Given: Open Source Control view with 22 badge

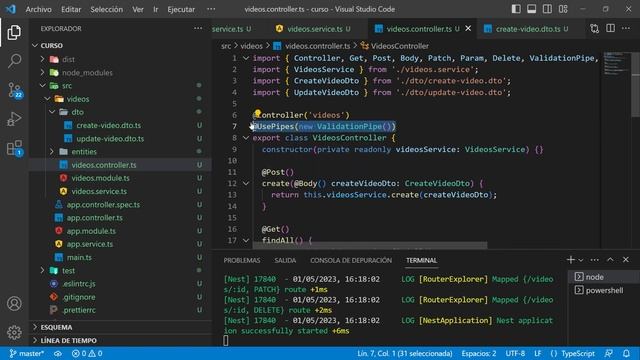Looking at the screenshot, I should point(15,90).
